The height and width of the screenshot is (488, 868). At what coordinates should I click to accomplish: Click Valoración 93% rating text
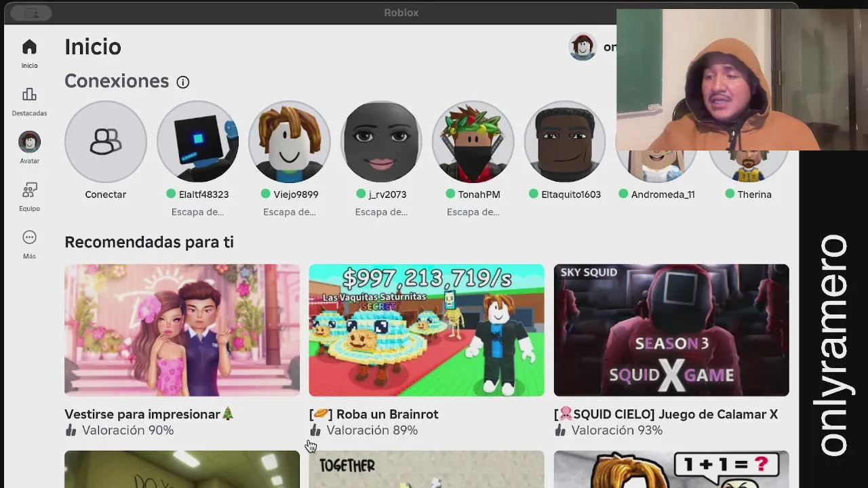pyautogui.click(x=616, y=430)
